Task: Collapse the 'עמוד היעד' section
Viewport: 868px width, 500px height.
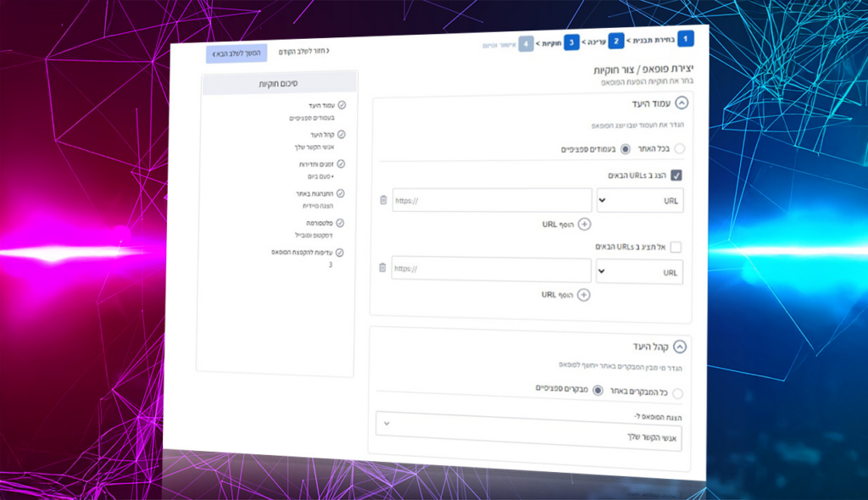Action: coord(680,103)
